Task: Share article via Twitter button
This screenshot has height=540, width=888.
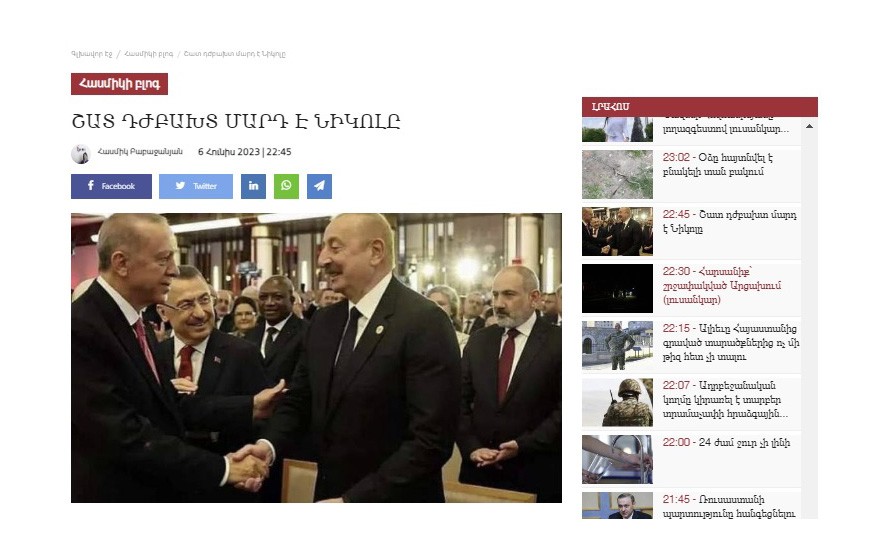Action: click(x=195, y=186)
